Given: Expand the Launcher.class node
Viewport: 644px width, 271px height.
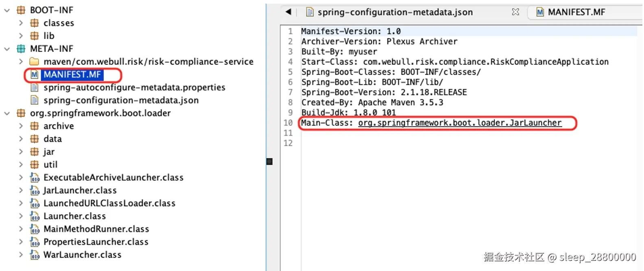Looking at the screenshot, I should [21, 216].
